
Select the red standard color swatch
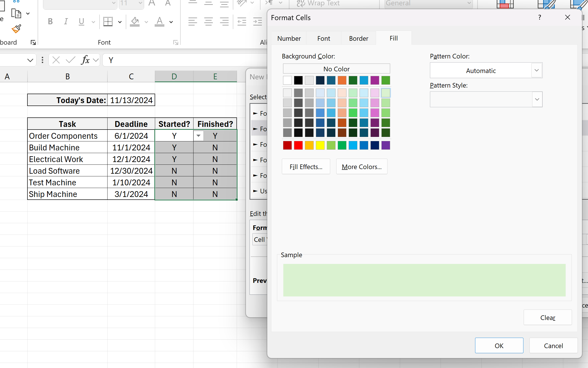click(x=298, y=145)
